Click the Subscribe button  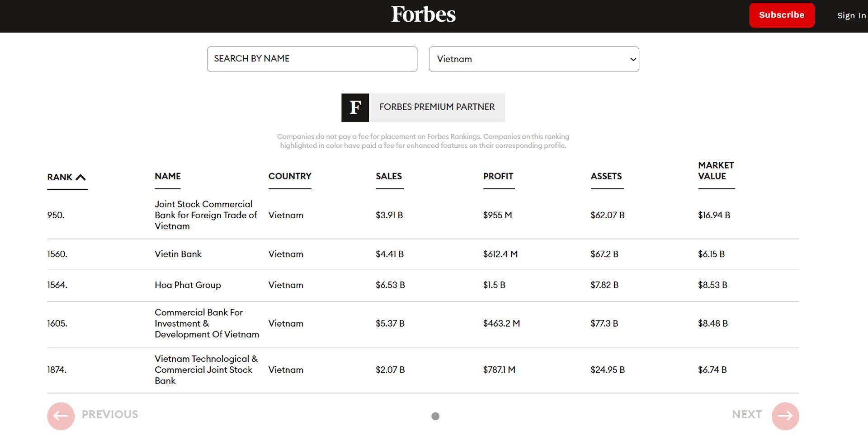(782, 15)
